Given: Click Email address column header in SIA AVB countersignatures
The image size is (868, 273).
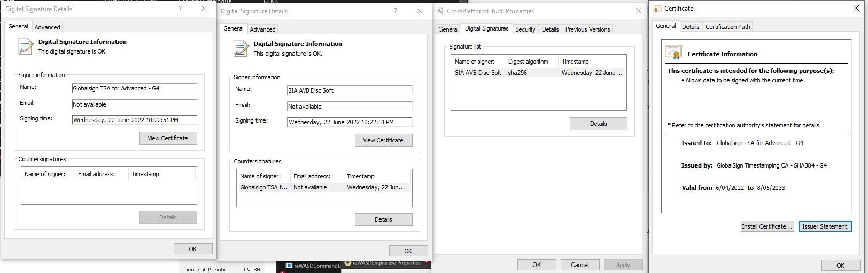Looking at the screenshot, I should (317, 176).
